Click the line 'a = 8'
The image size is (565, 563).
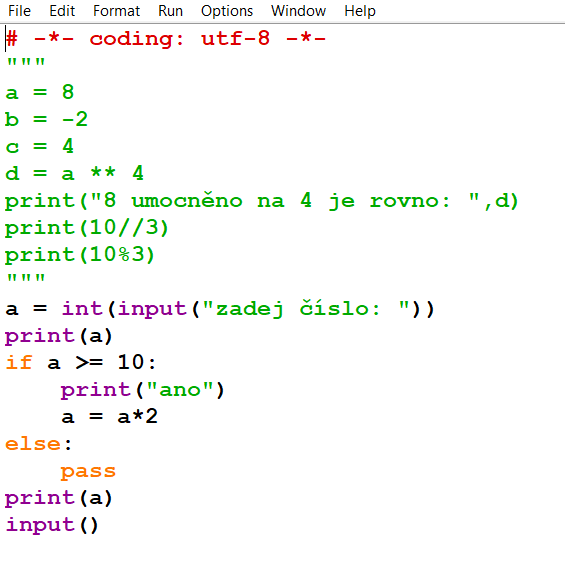pos(40,92)
